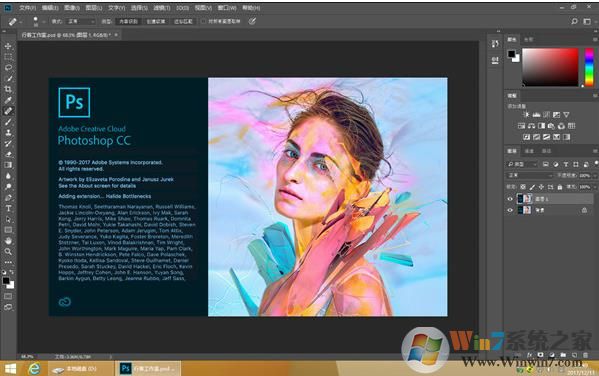
Task: Open the Image (I) menu
Action: (x=71, y=8)
